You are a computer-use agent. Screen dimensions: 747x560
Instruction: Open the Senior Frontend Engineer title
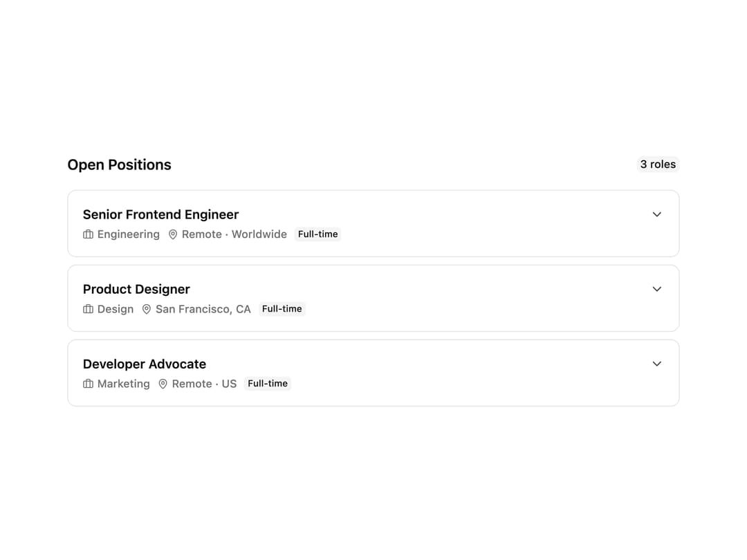[x=160, y=215]
